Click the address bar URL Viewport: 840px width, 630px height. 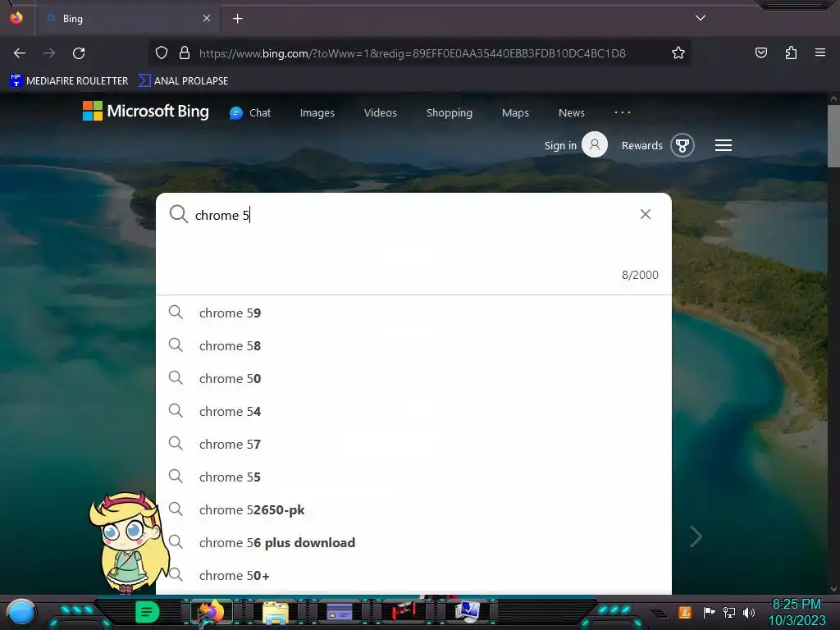(x=412, y=53)
